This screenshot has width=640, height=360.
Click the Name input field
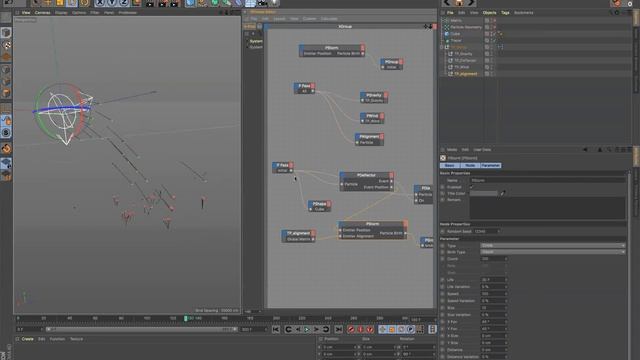click(547, 180)
